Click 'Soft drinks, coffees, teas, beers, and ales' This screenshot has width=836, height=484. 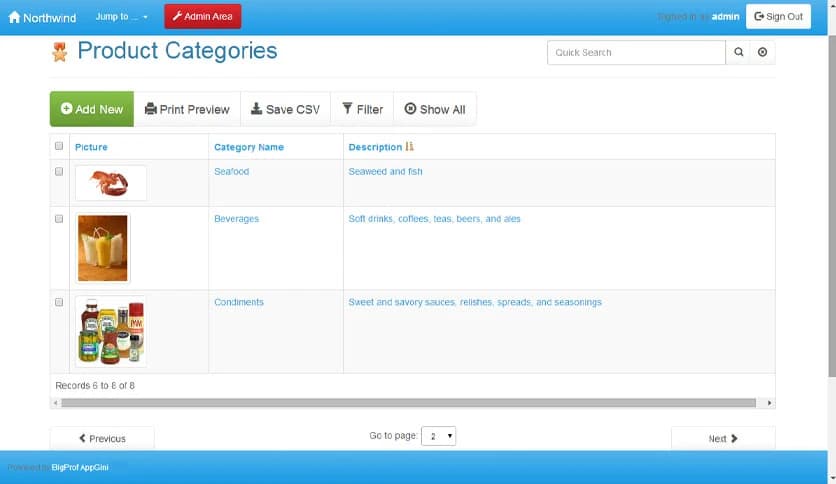(435, 219)
